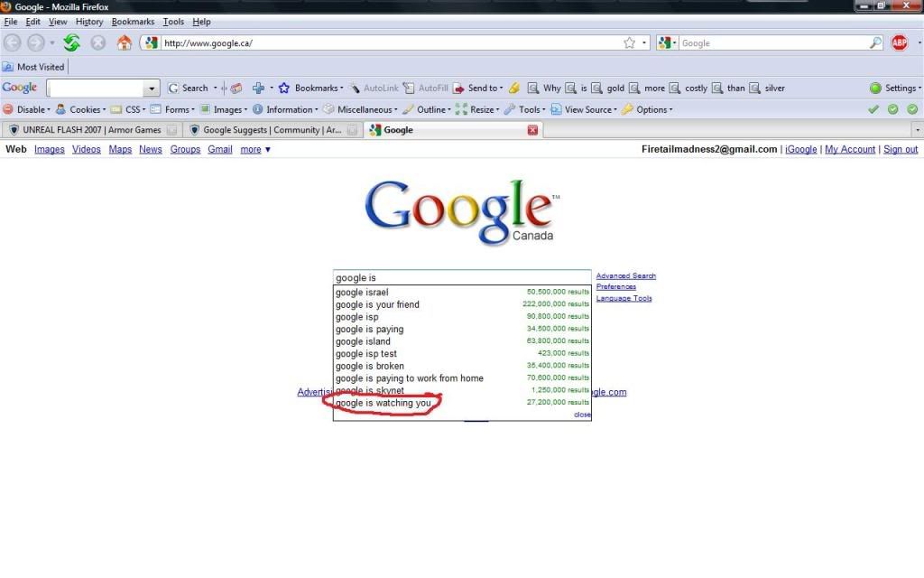Go to the Firefox home page icon

click(x=124, y=43)
